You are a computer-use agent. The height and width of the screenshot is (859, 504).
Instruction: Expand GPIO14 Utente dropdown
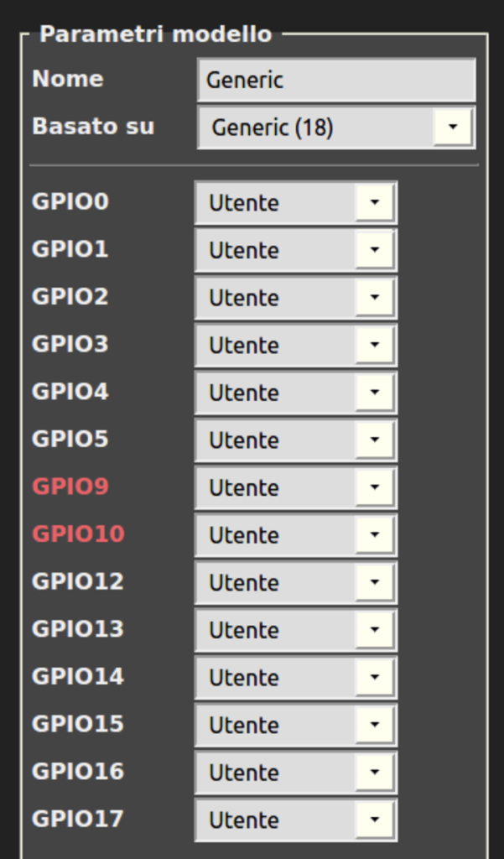pos(295,677)
